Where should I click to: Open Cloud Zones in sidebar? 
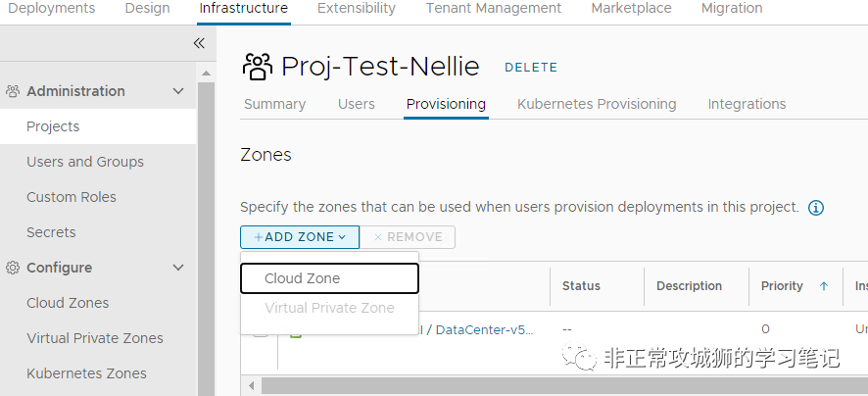point(68,303)
